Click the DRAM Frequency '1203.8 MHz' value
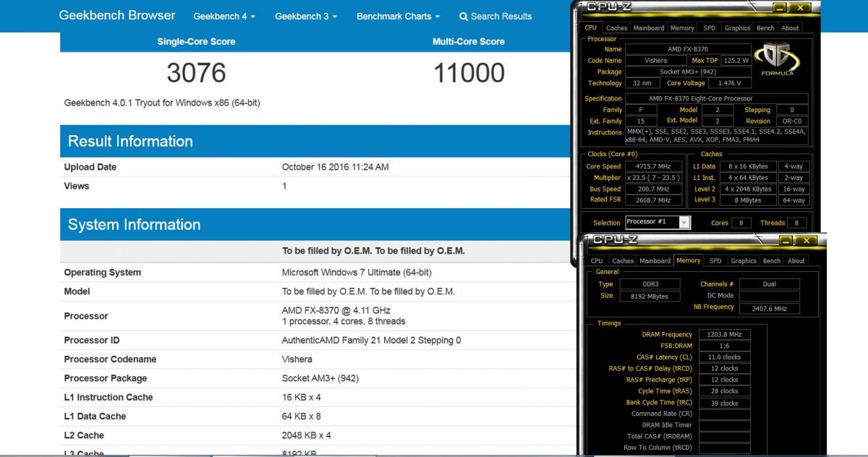Screen dimensions: 868x457 pyautogui.click(x=724, y=334)
